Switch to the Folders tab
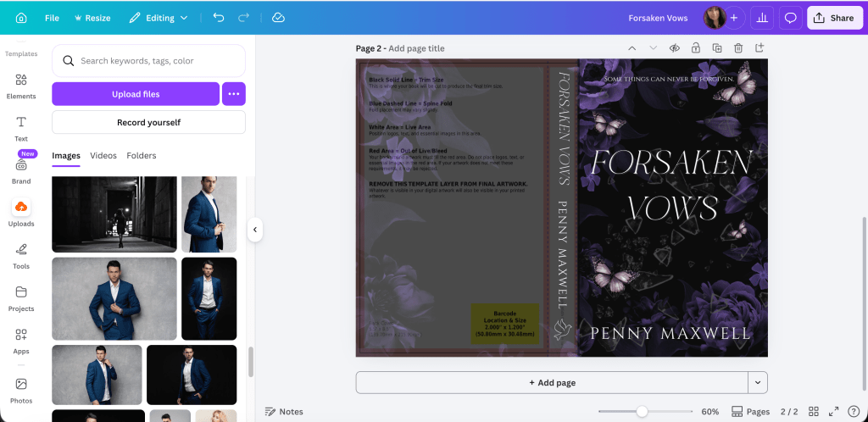The width and height of the screenshot is (868, 422). (142, 155)
